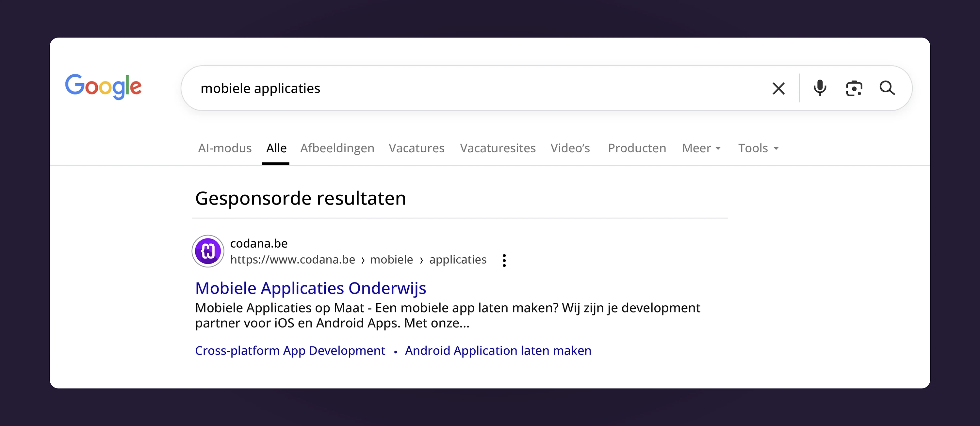Clear the search query with X icon
This screenshot has height=426, width=980.
[778, 88]
